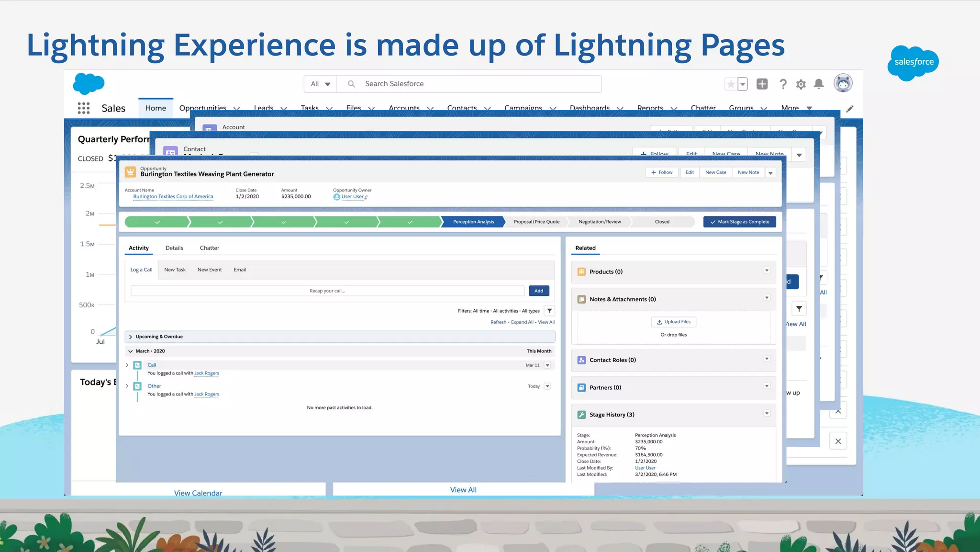This screenshot has width=980, height=552.
Task: Open the Products related list dropdown
Action: pyautogui.click(x=767, y=270)
